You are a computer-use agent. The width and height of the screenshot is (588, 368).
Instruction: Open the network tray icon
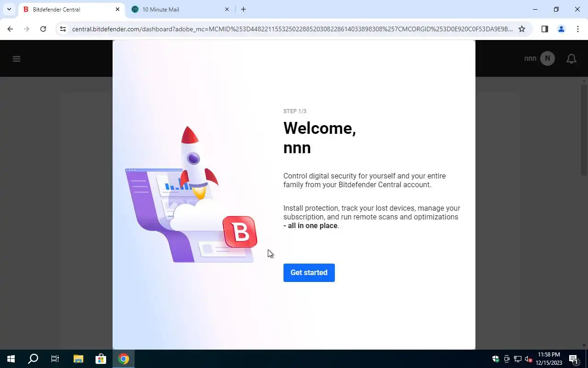pyautogui.click(x=518, y=359)
